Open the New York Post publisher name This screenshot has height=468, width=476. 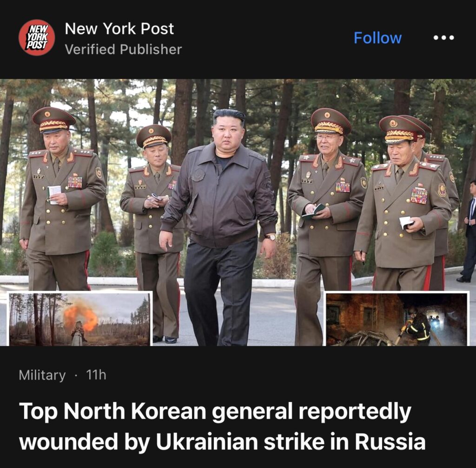[x=119, y=29]
